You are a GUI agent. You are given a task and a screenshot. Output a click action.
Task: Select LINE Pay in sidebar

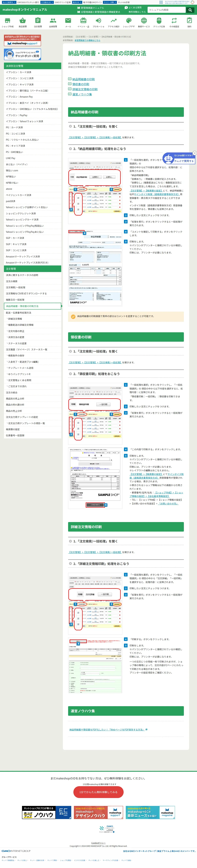tap(33, 158)
